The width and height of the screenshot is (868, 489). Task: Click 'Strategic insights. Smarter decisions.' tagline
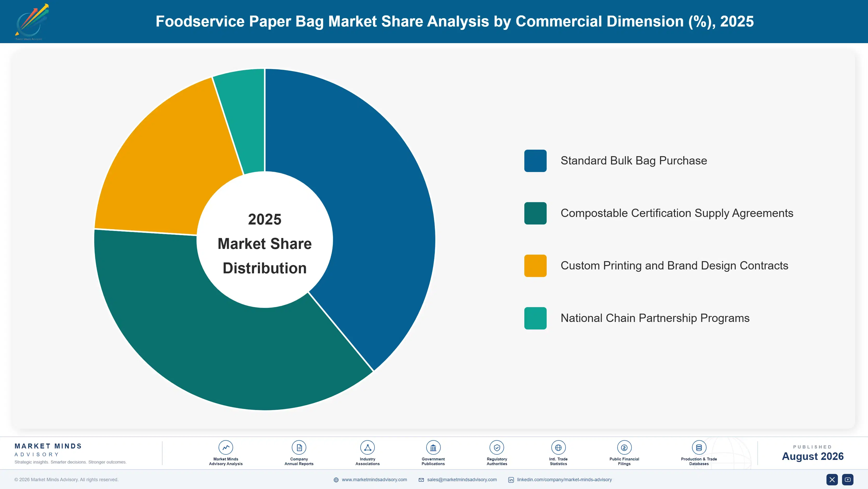[70, 462]
